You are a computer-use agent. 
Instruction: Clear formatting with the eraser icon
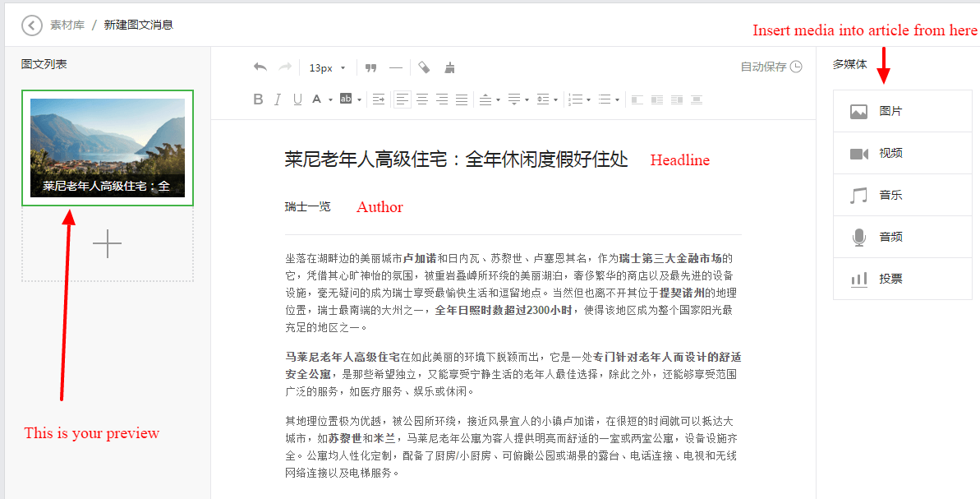point(424,67)
